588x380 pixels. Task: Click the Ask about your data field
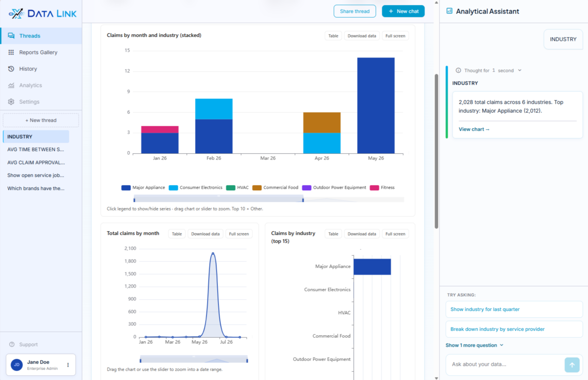coord(505,364)
